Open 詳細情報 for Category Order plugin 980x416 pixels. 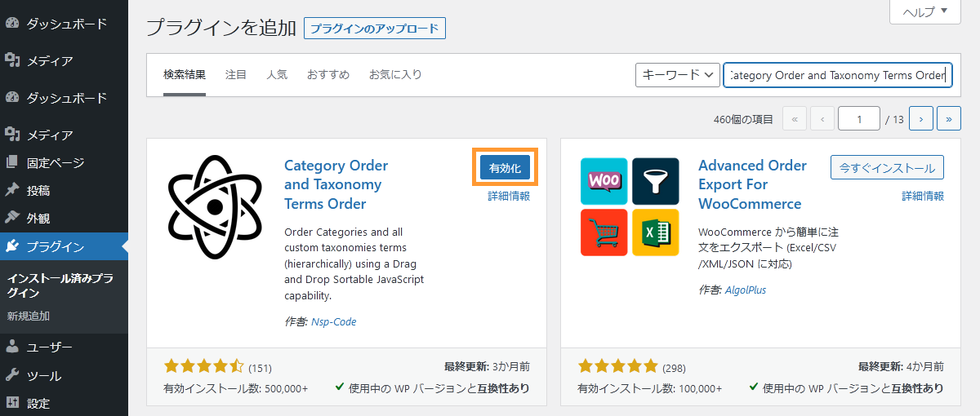(509, 196)
